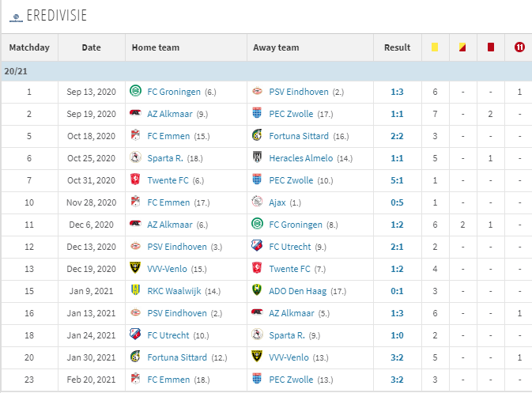Click the Ajax club crest

[x=257, y=202]
